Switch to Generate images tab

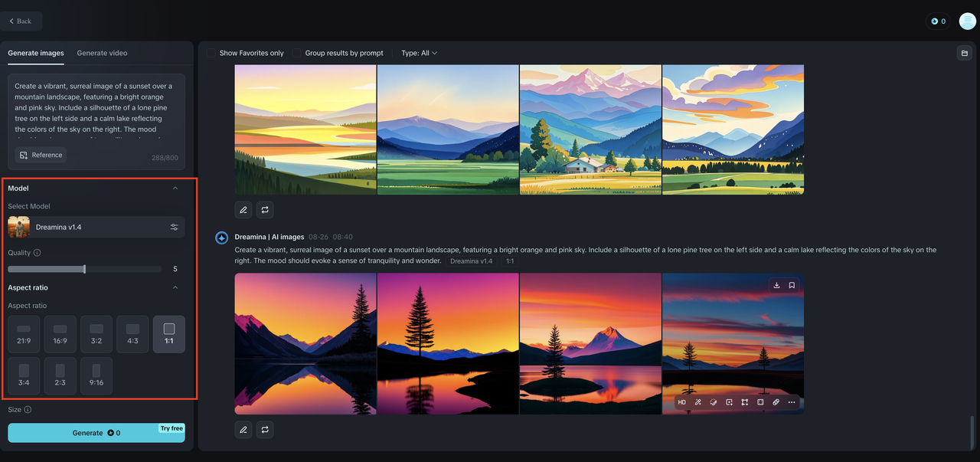pos(36,53)
